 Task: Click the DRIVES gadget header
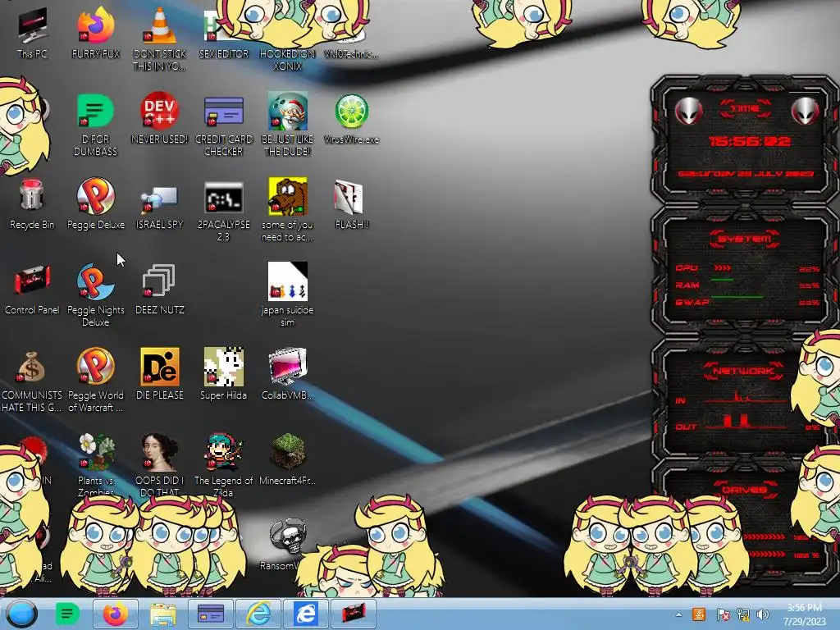pyautogui.click(x=745, y=489)
